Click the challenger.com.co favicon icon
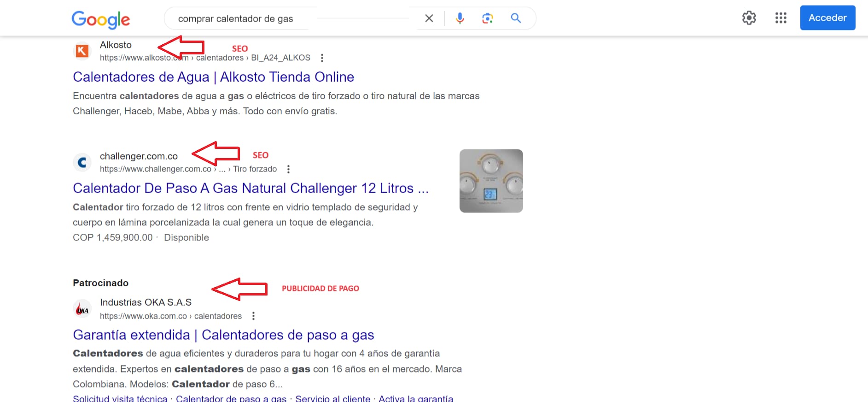The image size is (868, 402). (82, 162)
